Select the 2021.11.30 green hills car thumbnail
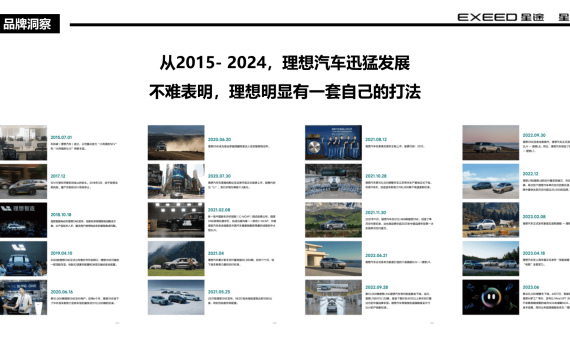This screenshot has width=570, height=360. coord(333,220)
